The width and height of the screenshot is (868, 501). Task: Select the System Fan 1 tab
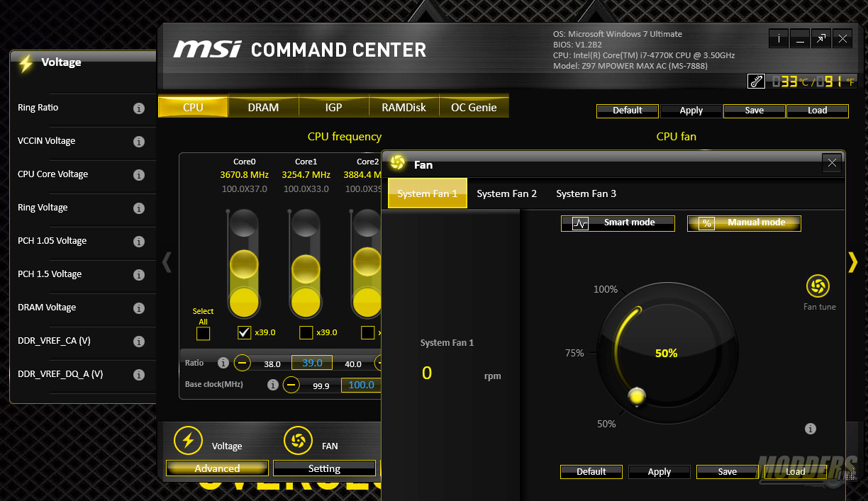(428, 193)
